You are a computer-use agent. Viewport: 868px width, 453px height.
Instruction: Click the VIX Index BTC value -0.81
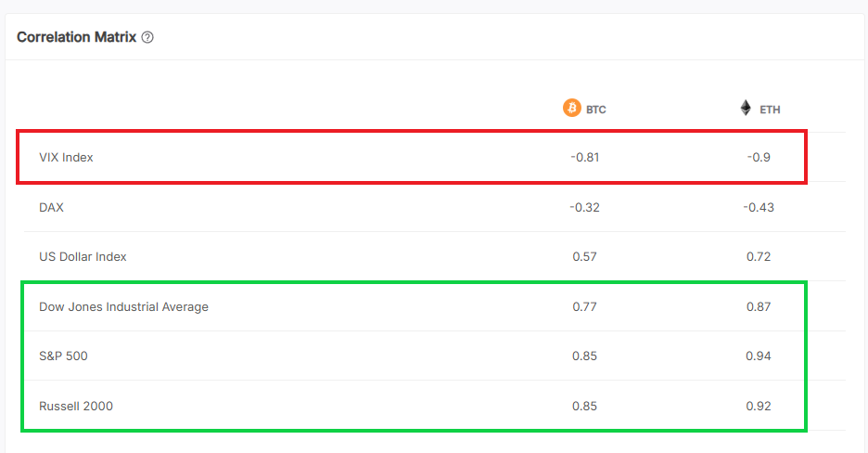(584, 157)
